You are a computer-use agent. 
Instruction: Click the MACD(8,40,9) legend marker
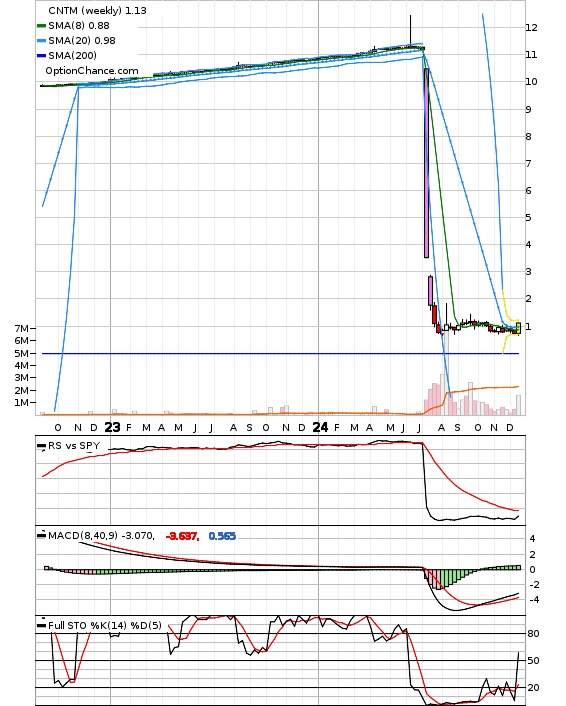[41, 535]
